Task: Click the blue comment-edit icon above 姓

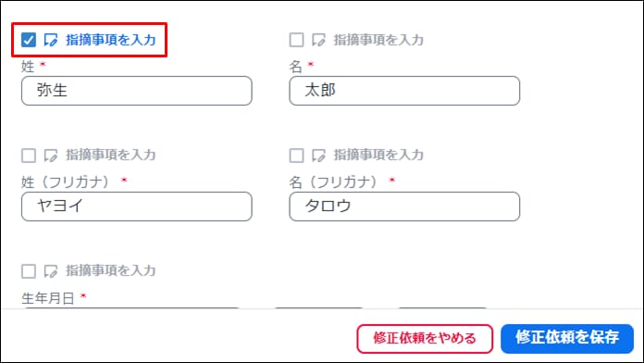Action: coord(51,40)
